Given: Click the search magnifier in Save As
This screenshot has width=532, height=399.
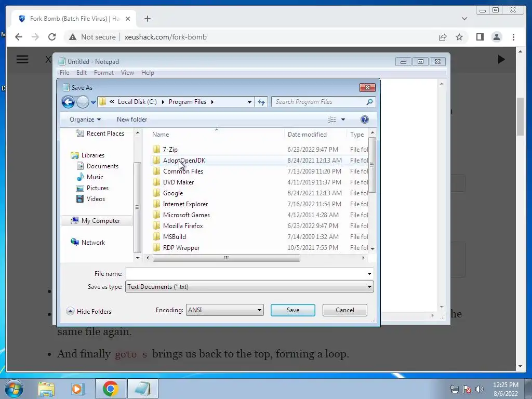Looking at the screenshot, I should point(369,102).
